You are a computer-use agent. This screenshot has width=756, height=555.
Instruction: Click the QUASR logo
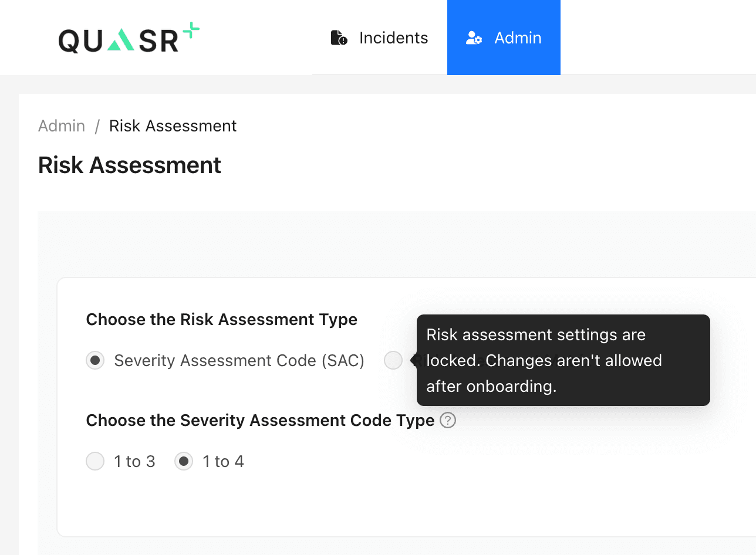(128, 38)
